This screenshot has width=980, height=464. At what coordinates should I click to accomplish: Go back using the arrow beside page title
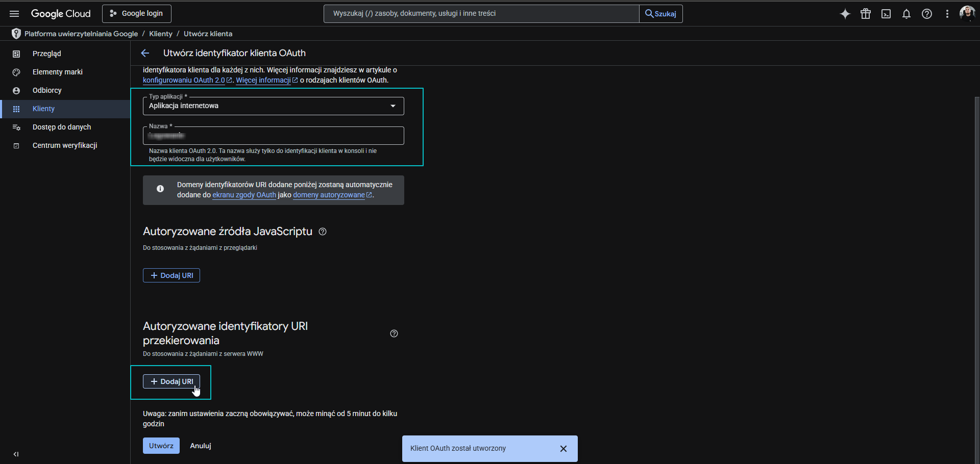[x=145, y=53]
